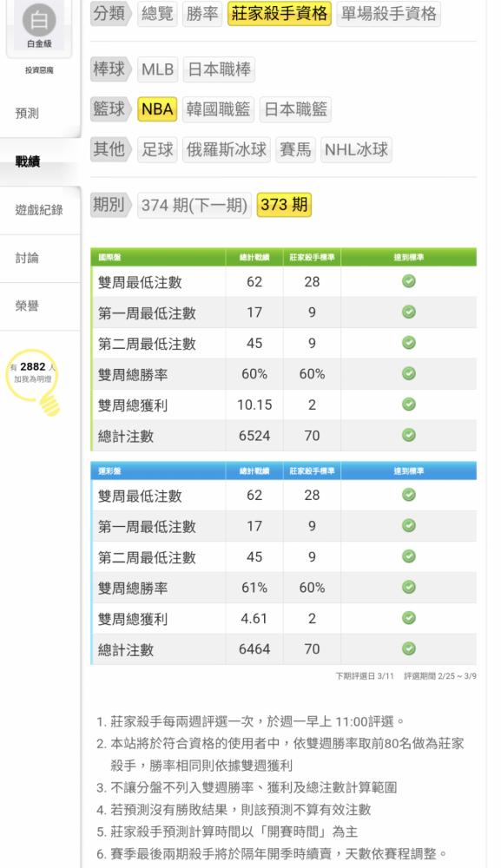501x868 pixels.
Task: Open the 勝率 tab
Action: coord(202,13)
